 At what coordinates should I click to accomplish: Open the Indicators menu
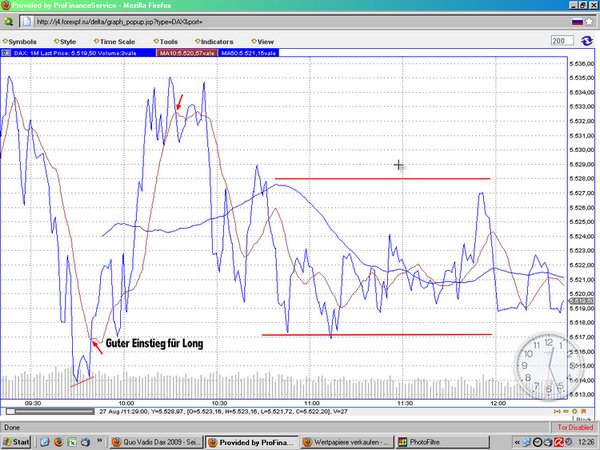pyautogui.click(x=214, y=41)
